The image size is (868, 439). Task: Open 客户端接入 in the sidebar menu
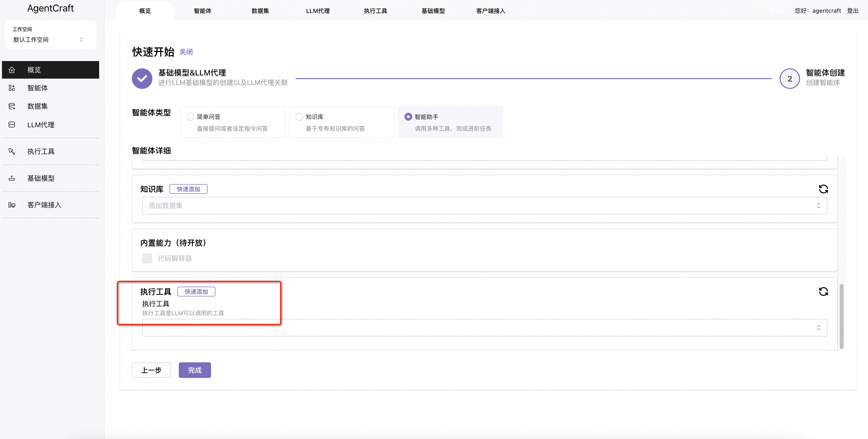tap(51, 205)
